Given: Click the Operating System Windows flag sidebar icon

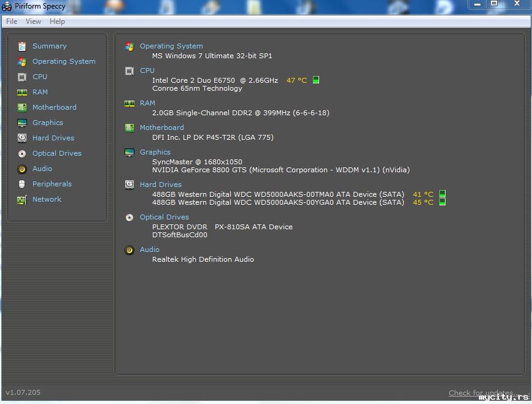Looking at the screenshot, I should (22, 62).
